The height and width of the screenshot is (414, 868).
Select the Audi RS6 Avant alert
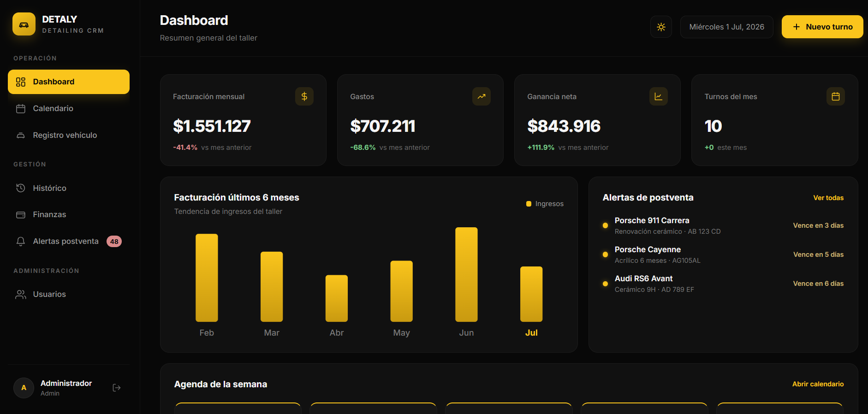pyautogui.click(x=723, y=284)
